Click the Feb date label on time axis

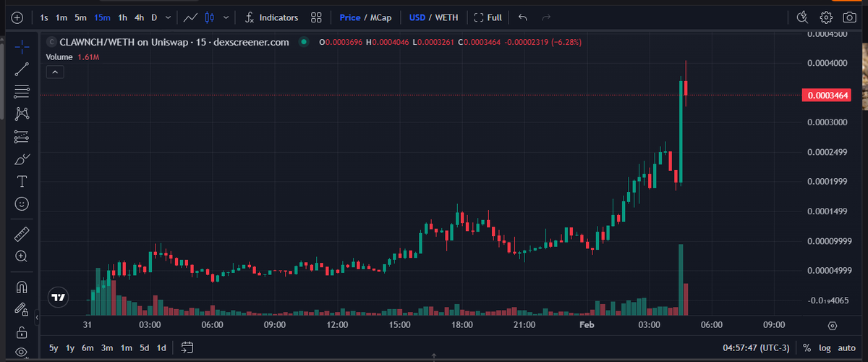(587, 326)
